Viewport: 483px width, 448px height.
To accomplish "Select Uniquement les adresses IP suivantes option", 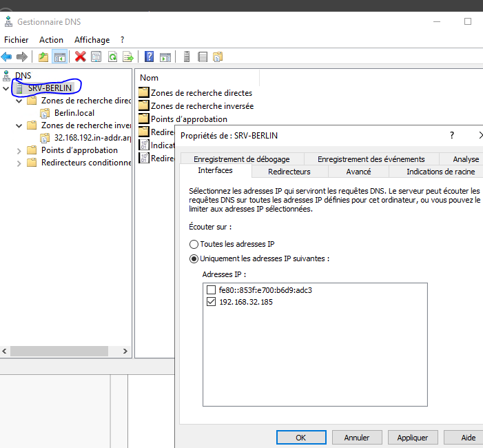I will [x=194, y=258].
